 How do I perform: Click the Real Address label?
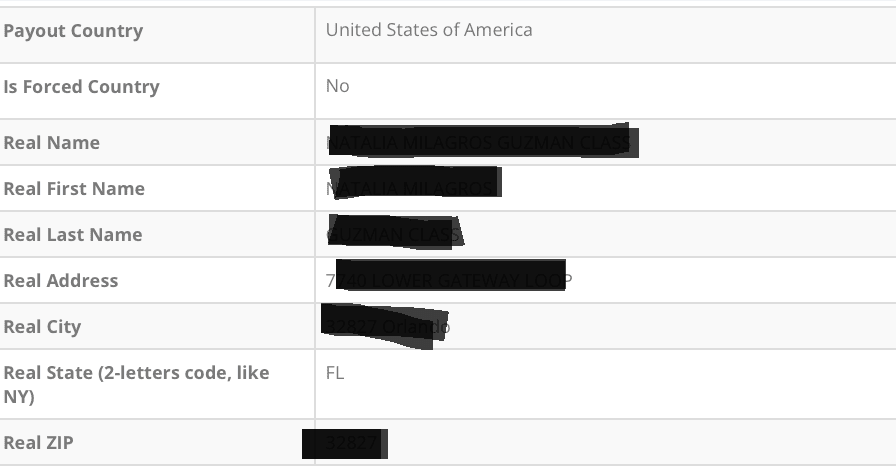pos(61,281)
